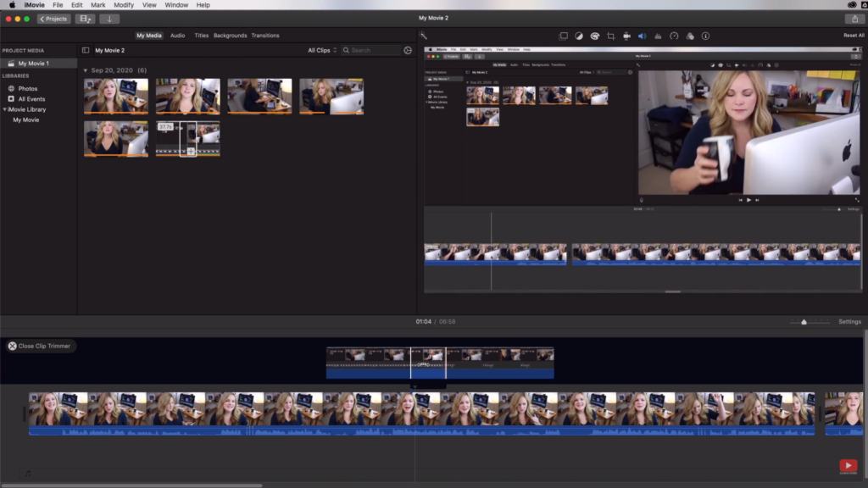
Task: Open the File menu
Action: (x=58, y=5)
